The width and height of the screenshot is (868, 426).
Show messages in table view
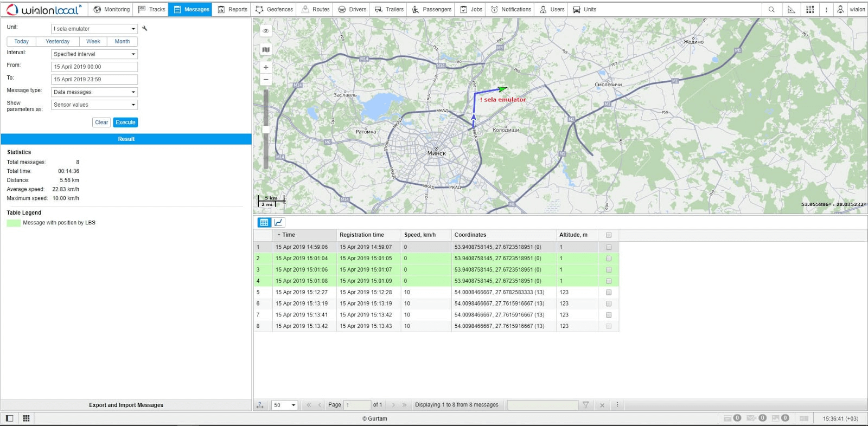(x=264, y=222)
